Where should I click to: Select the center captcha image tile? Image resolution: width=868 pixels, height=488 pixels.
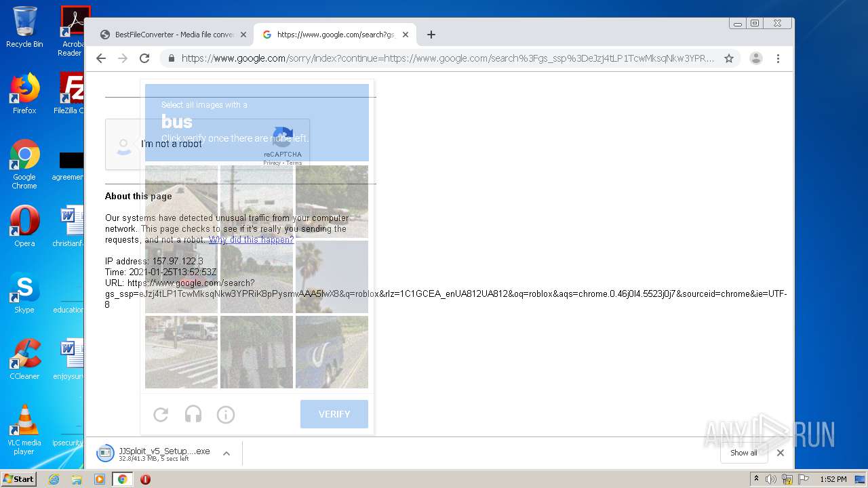(x=256, y=277)
